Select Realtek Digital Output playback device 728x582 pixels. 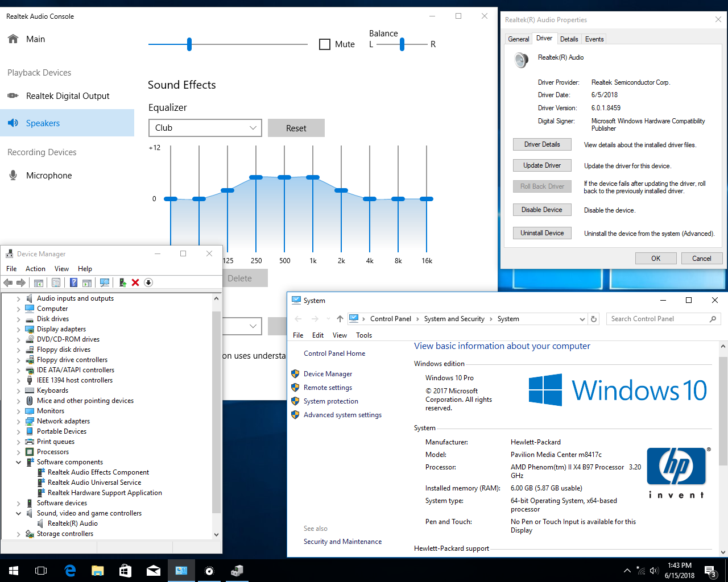pyautogui.click(x=67, y=96)
